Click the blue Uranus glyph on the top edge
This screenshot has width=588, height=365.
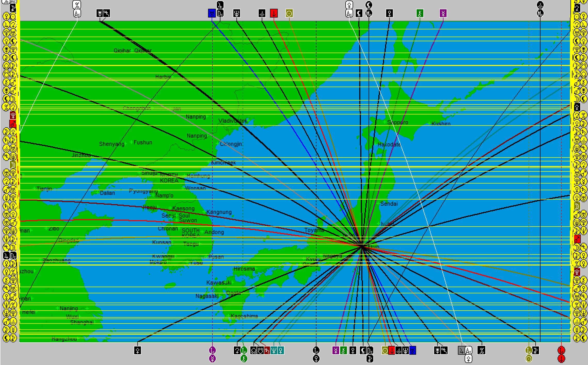(x=212, y=13)
